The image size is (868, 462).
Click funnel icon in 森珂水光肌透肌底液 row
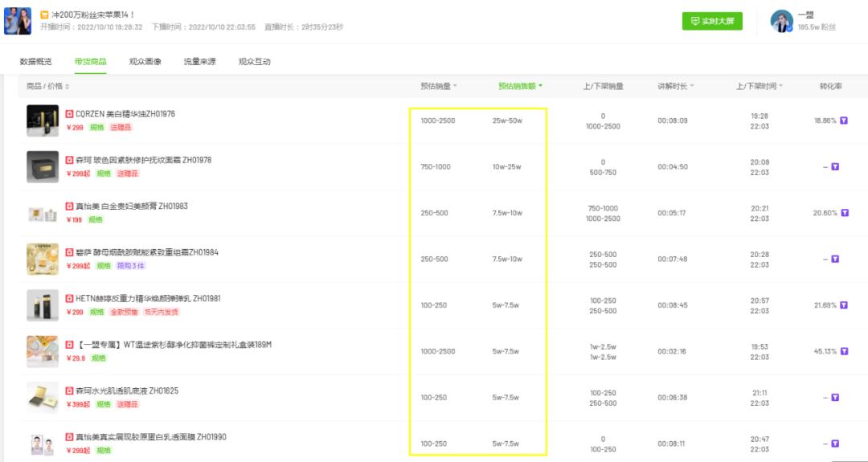coord(835,397)
